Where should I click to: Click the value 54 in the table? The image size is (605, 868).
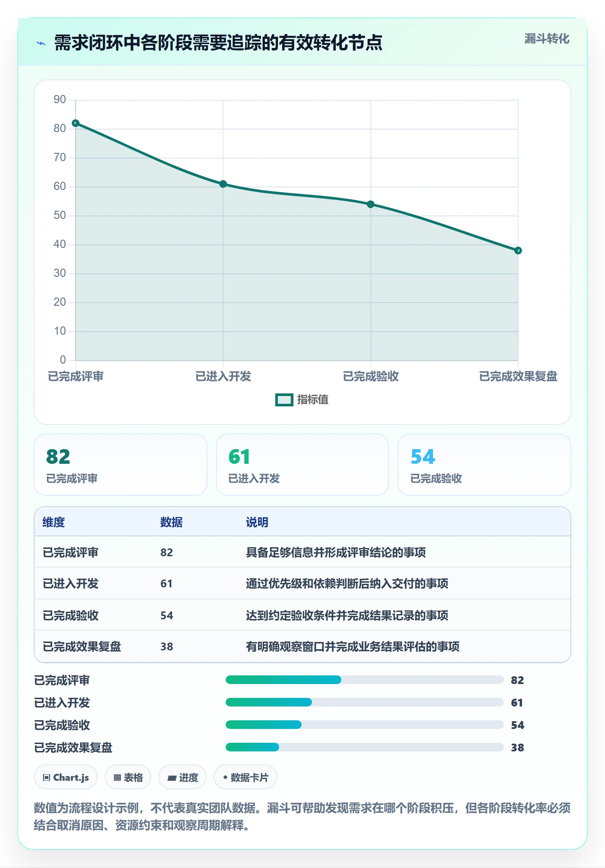(167, 615)
